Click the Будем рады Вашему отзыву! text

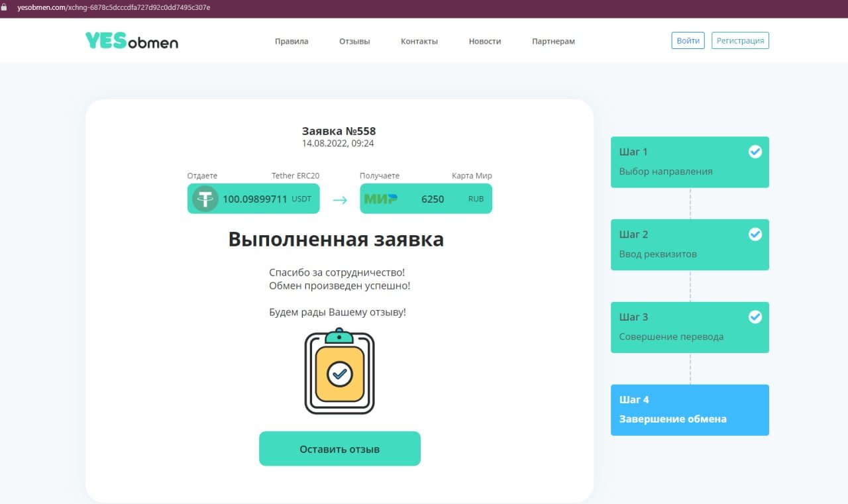[x=337, y=312]
